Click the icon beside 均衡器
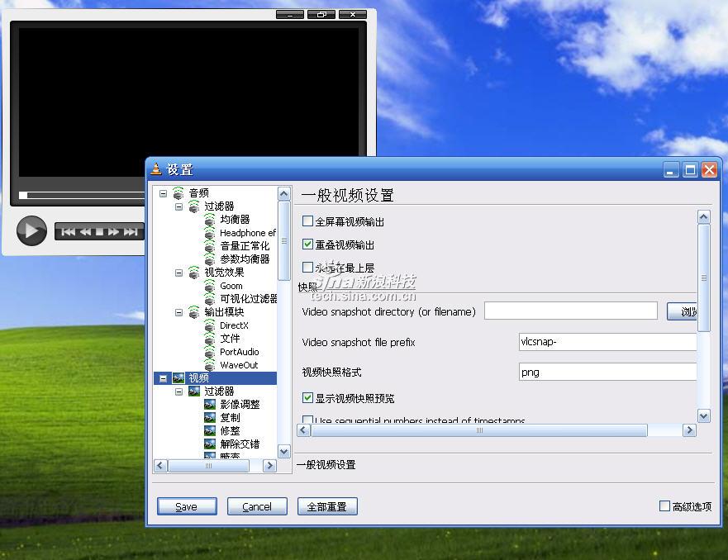Image resolution: width=728 pixels, height=560 pixels. pyautogui.click(x=210, y=220)
